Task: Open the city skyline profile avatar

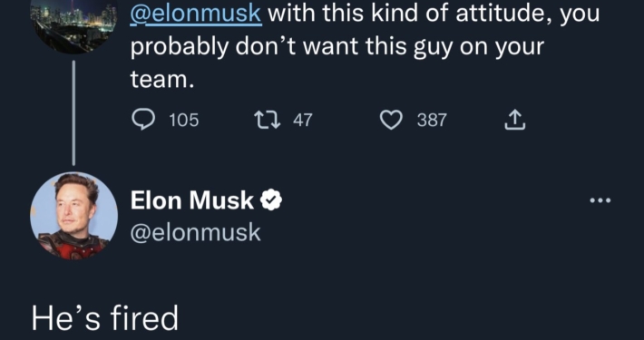Action: 74,24
